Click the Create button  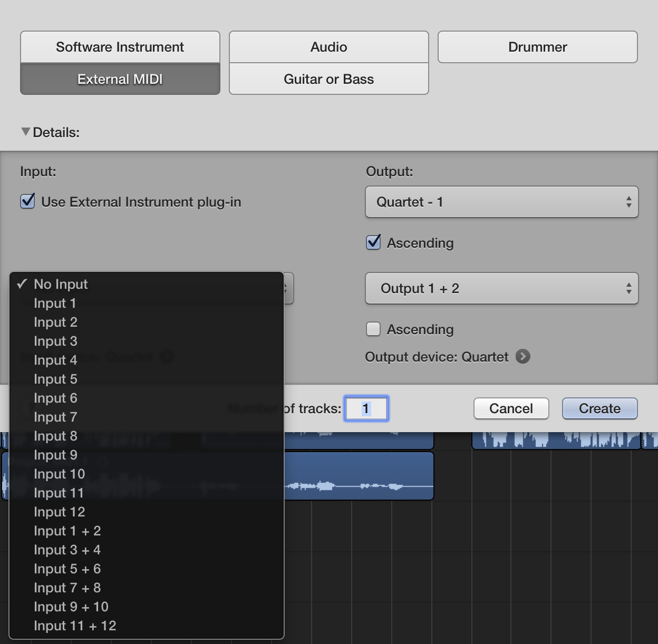tap(599, 408)
